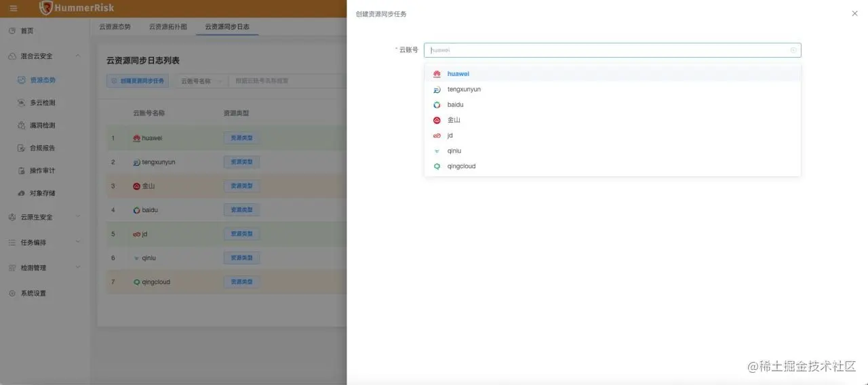Click 资源类型 button in tengxunyun row
868x385 pixels.
[x=241, y=162]
